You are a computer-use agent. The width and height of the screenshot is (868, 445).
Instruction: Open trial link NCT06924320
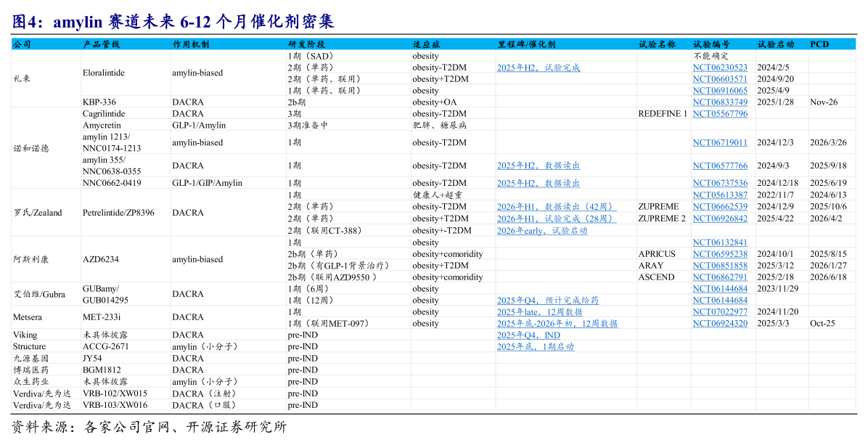coord(720,324)
